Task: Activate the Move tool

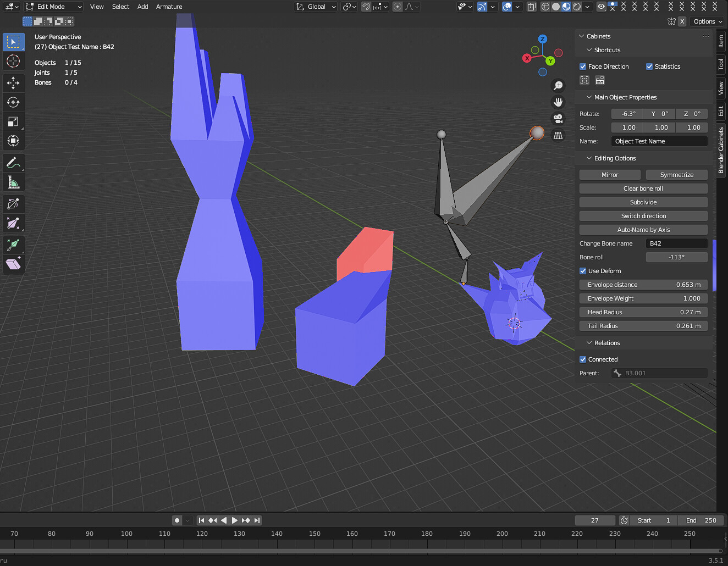Action: (13, 83)
